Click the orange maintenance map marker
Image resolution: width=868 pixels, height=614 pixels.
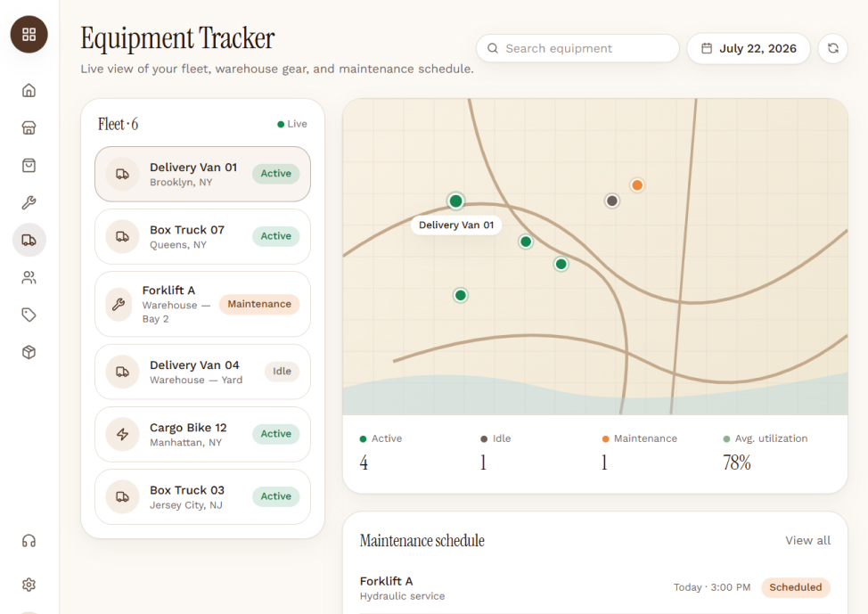(637, 185)
